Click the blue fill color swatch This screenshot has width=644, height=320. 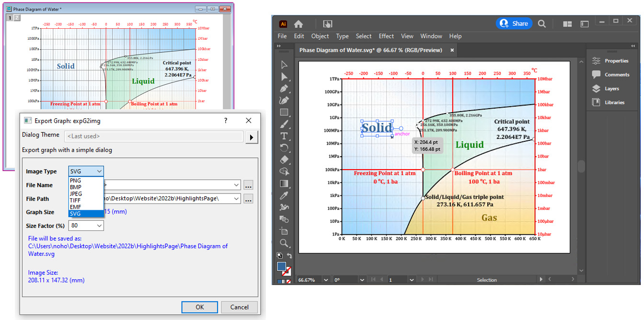tap(281, 266)
